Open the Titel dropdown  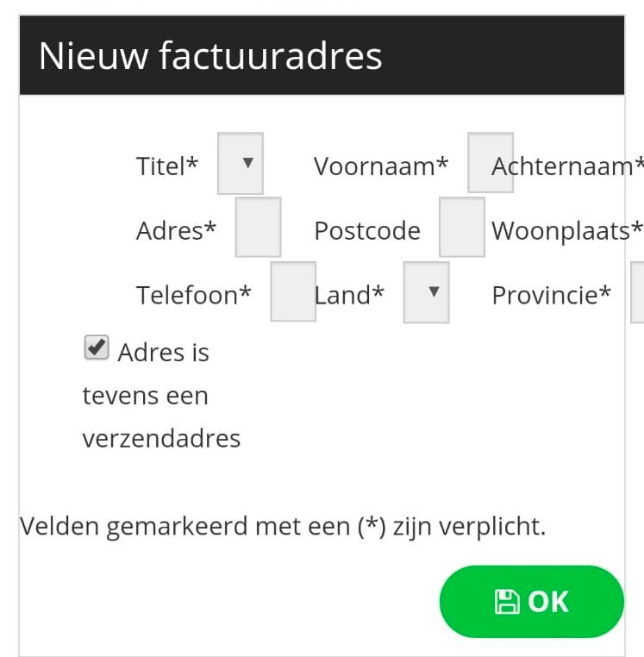point(241,163)
